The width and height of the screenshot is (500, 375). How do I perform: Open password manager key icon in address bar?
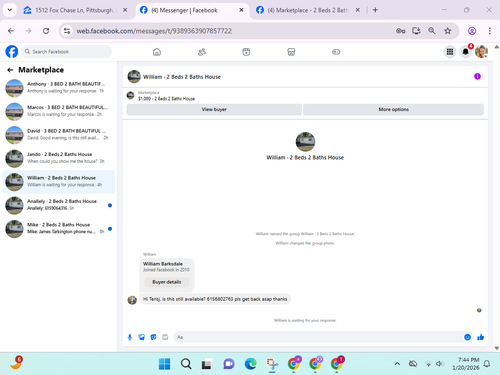(400, 31)
